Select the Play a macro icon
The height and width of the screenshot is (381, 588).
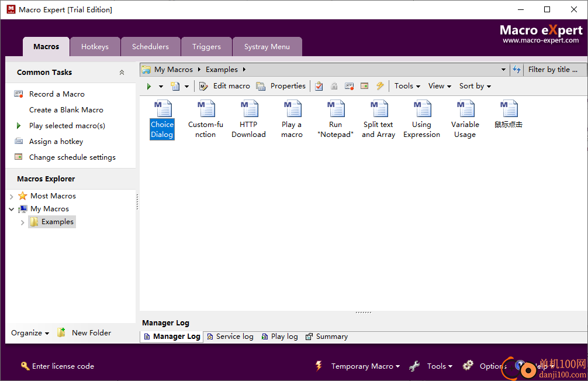(x=292, y=120)
